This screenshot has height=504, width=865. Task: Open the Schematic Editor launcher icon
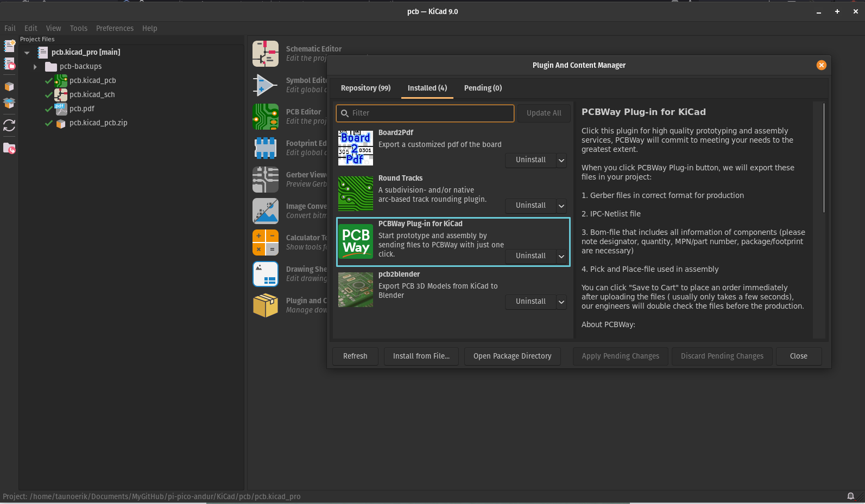point(265,54)
